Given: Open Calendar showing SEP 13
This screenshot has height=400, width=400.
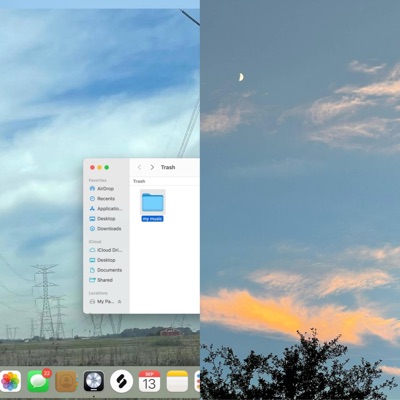Looking at the screenshot, I should coord(149,381).
